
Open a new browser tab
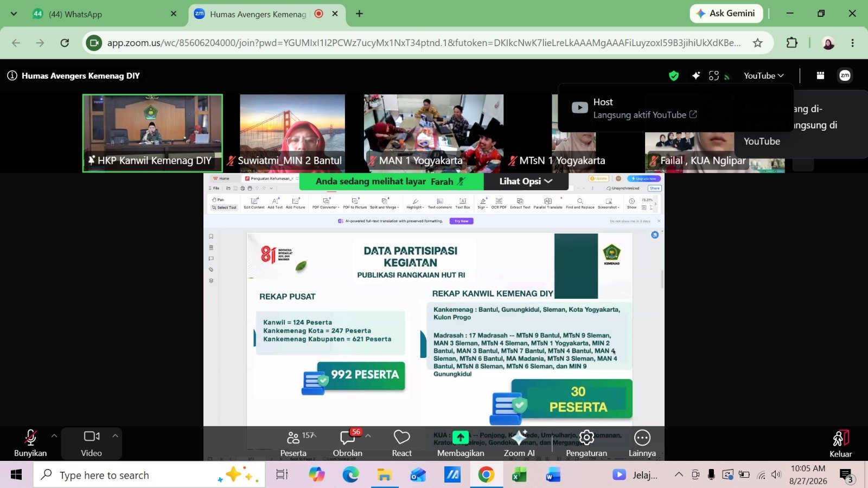[359, 14]
